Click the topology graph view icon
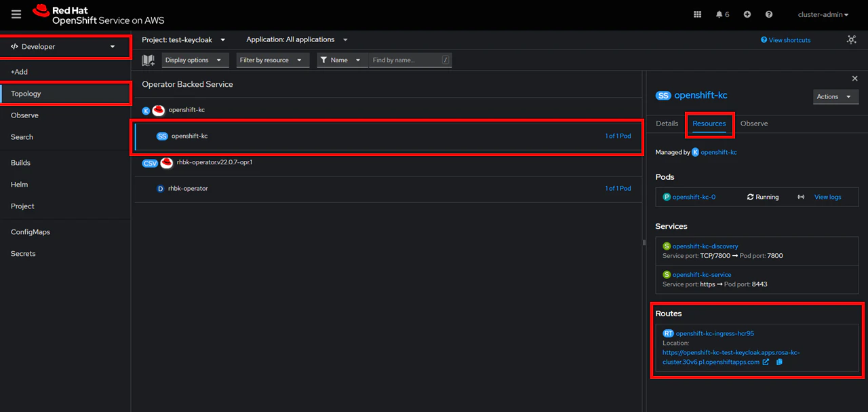Screen dimensions: 868x412 pos(852,40)
